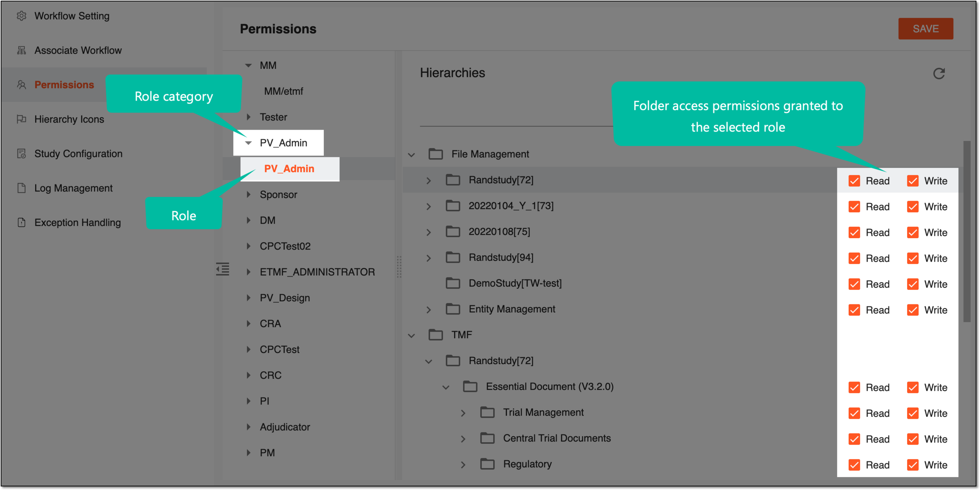Select the Adjudicator role category

285,427
